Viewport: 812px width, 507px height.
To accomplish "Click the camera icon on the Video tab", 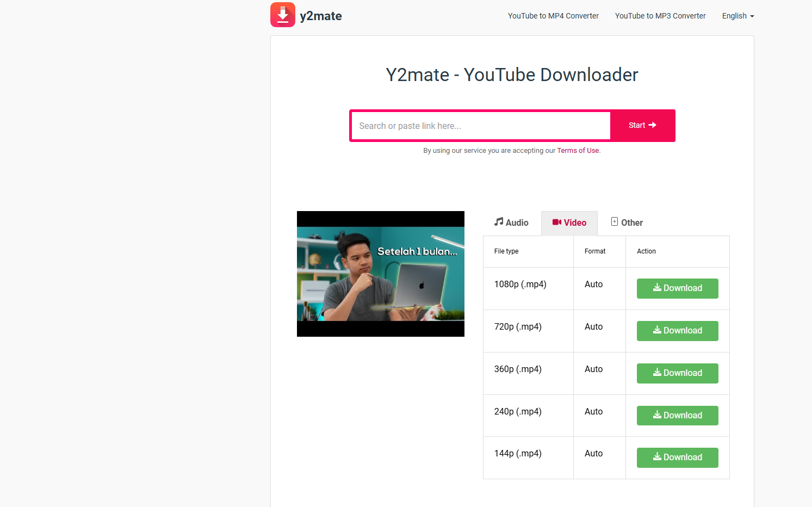I will 557,222.
